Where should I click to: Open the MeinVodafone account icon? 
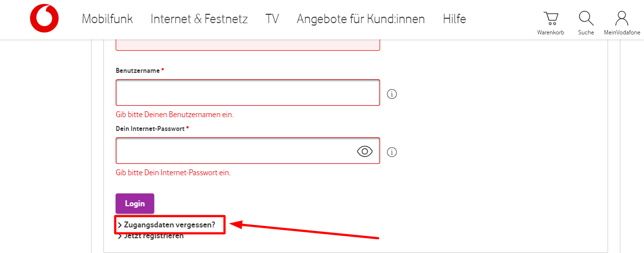click(622, 21)
